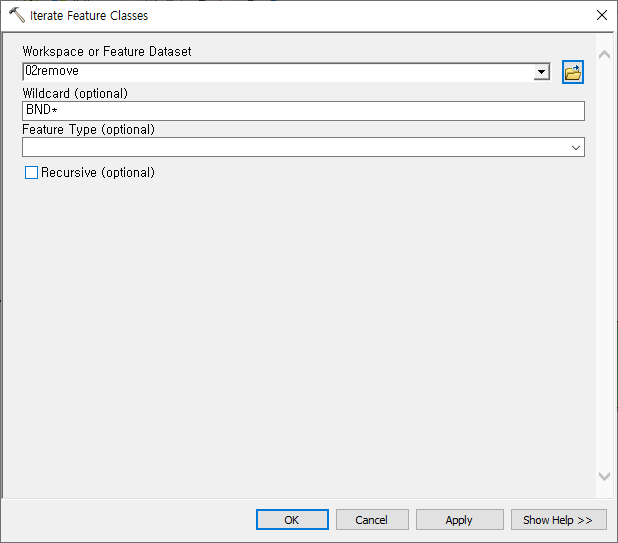Click the scroll up arrow
The height and width of the screenshot is (543, 618).
point(604,55)
